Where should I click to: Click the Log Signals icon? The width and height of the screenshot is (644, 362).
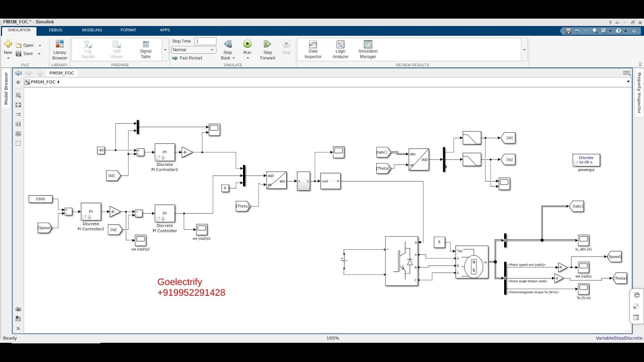pos(88,44)
